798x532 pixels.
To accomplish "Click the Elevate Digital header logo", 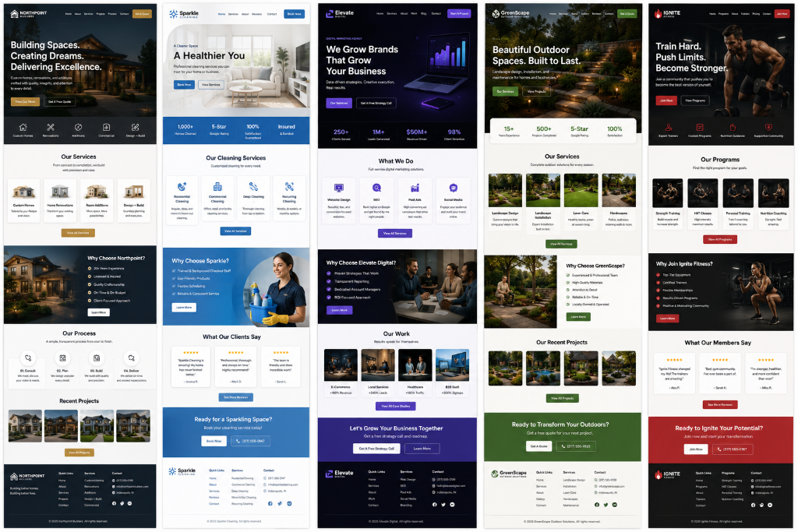I will [340, 14].
